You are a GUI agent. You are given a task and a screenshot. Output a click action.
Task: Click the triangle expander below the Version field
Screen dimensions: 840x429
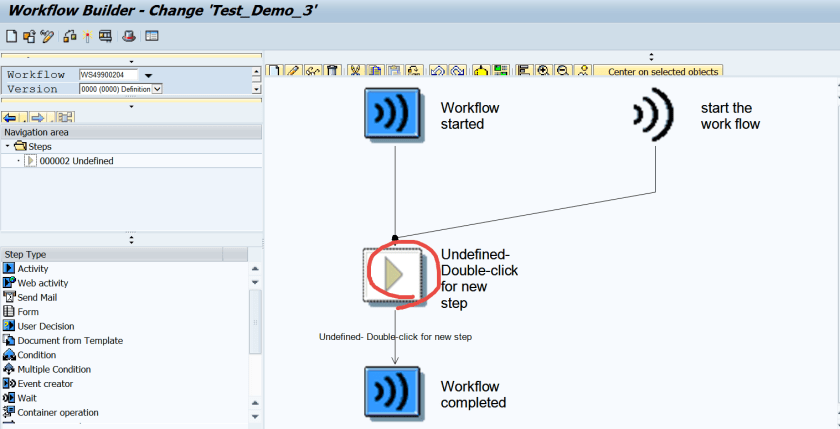131,107
